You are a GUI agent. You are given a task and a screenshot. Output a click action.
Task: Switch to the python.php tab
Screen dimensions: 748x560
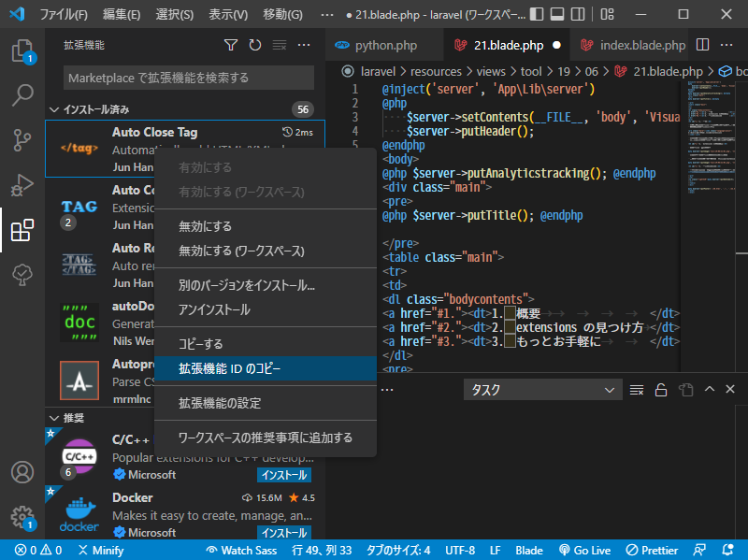[x=384, y=45]
